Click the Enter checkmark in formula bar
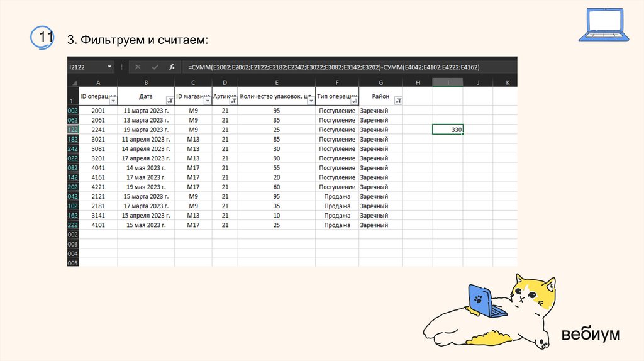The width and height of the screenshot is (644, 361). pyautogui.click(x=155, y=67)
